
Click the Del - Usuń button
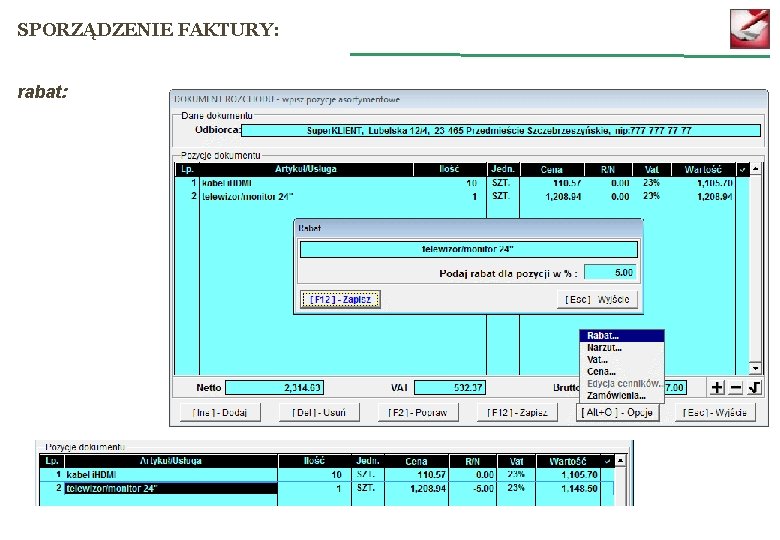tap(318, 412)
